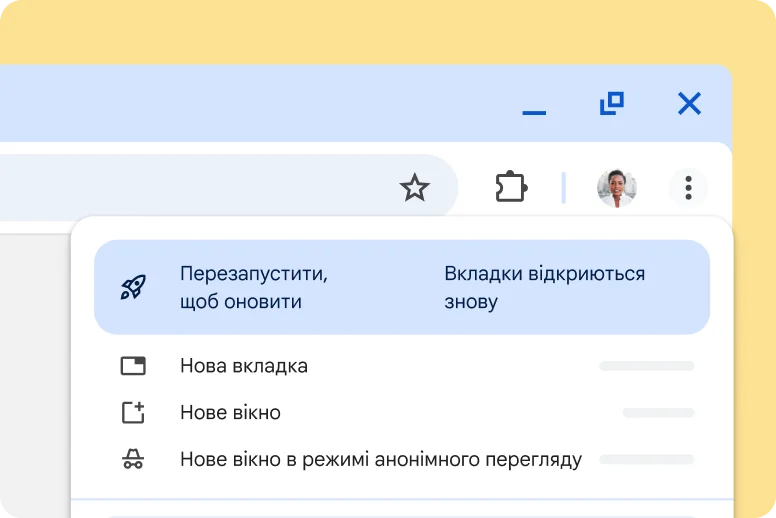Choose Нова вкладка from the menu
Viewport: 776px width, 518px height.
click(x=244, y=366)
